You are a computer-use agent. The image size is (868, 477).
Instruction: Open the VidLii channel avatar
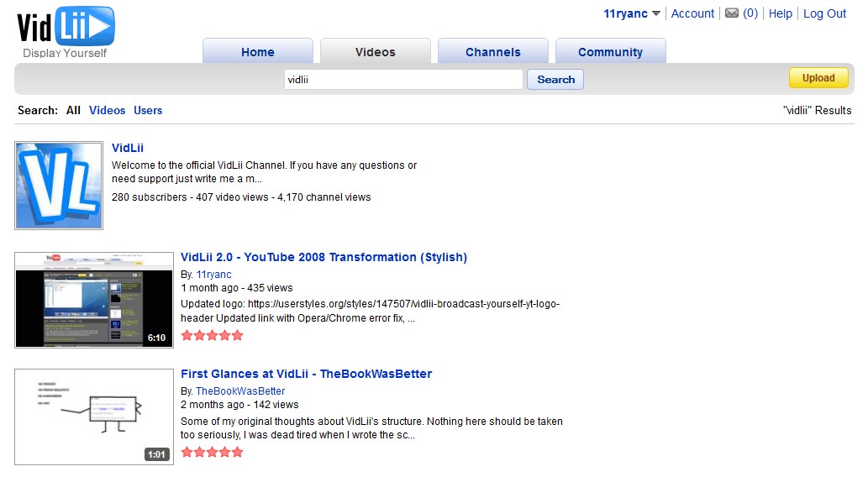59,186
